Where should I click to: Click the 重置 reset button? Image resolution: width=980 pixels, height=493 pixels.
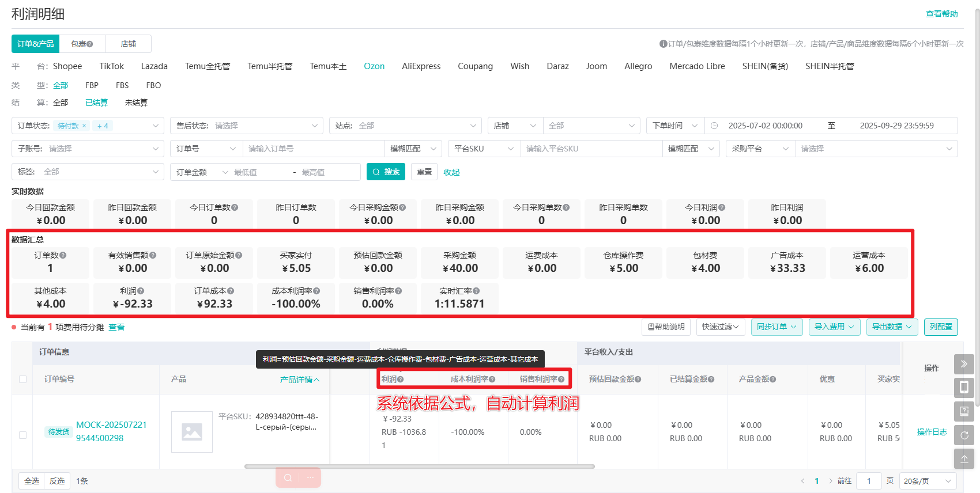(x=424, y=172)
